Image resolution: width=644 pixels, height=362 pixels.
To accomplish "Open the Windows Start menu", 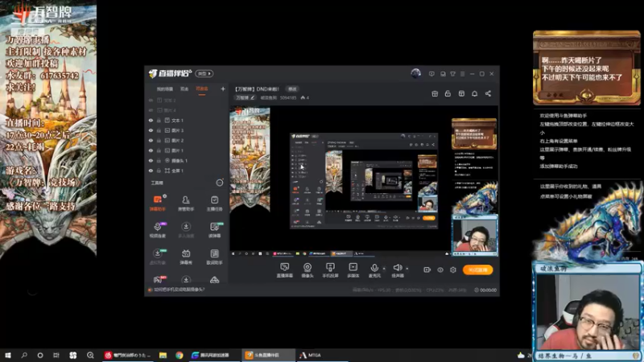I will 8,355.
